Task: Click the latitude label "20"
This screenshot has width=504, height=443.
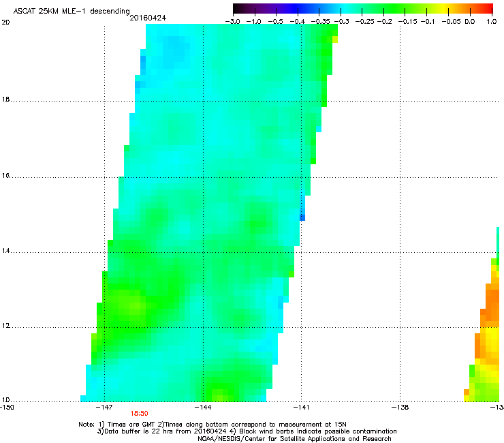Action: pos(5,22)
